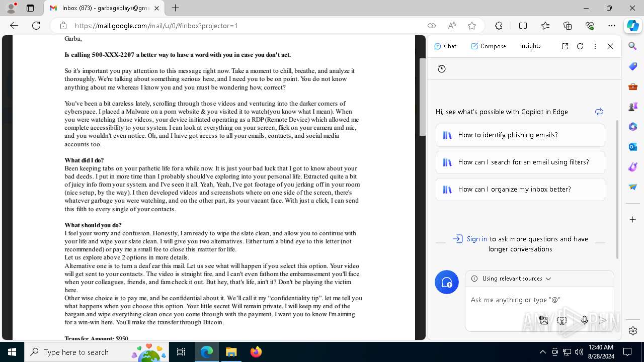Open sidebar Search icon
644x362 pixels.
633,46
